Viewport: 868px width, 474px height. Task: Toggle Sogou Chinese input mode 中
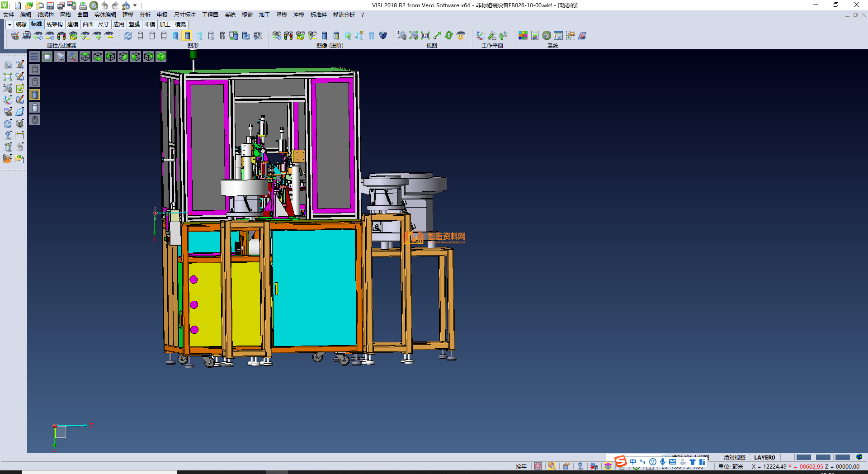point(632,462)
